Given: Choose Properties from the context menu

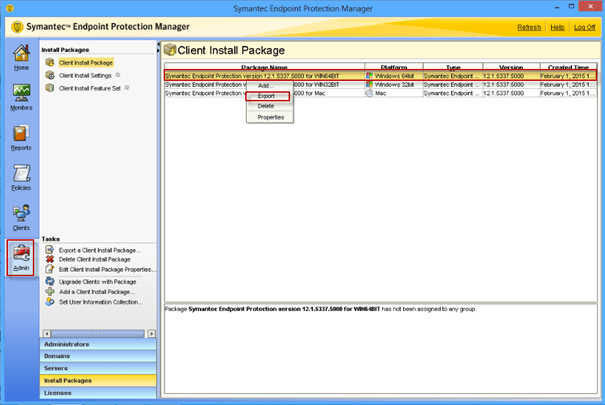Looking at the screenshot, I should tap(270, 117).
